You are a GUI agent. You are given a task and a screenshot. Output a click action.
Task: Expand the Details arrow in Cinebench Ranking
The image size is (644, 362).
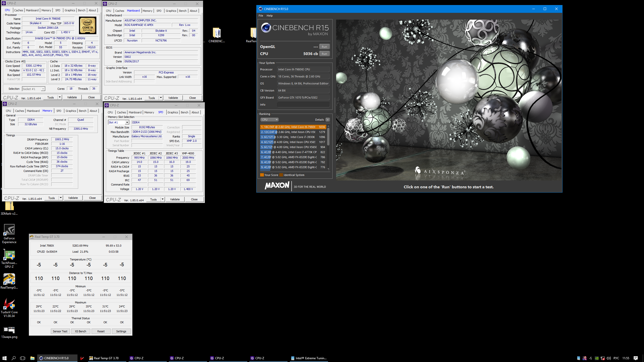(x=328, y=120)
